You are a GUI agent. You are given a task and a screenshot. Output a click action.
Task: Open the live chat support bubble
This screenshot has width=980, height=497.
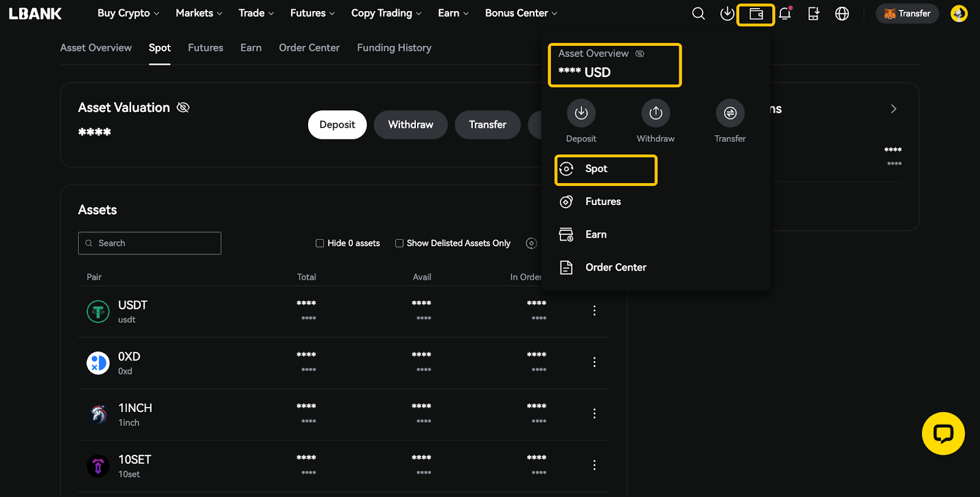pyautogui.click(x=943, y=433)
